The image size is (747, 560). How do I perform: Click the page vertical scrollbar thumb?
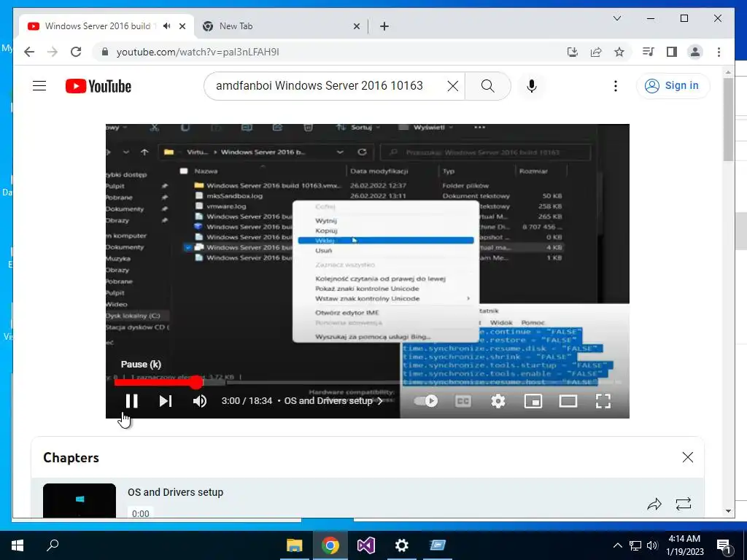tap(727, 119)
